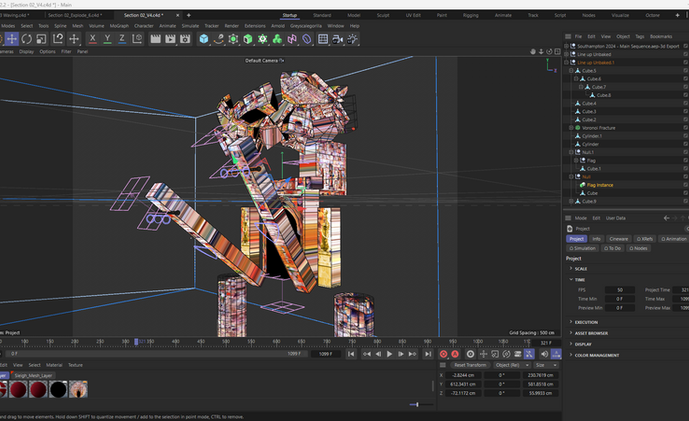Toggle the Y axis lock
Image resolution: width=689 pixels, height=421 pixels.
(107, 39)
